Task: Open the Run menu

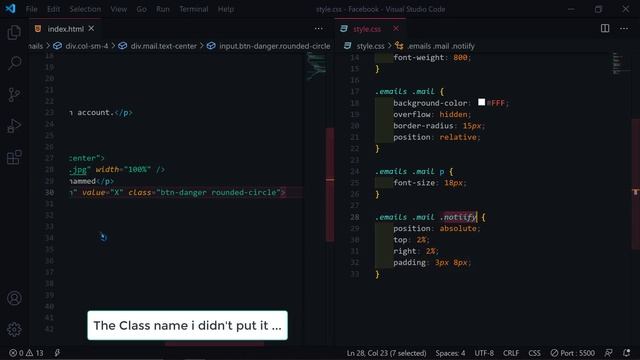Action: click(163, 9)
